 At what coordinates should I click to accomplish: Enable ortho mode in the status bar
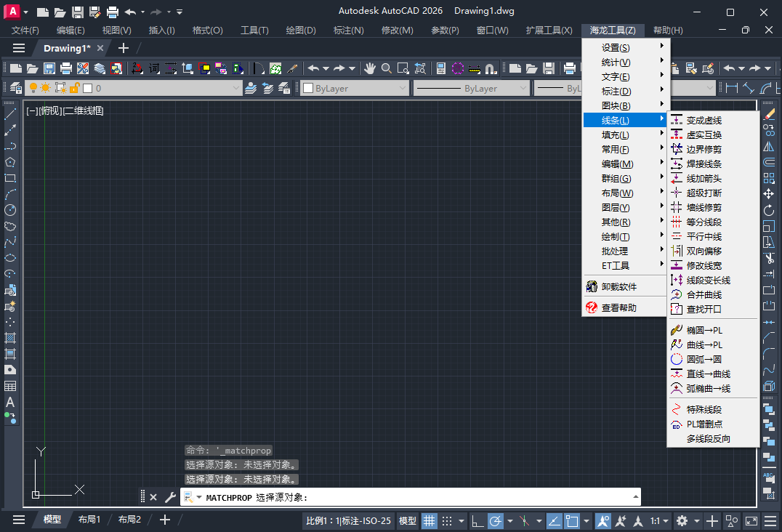(x=477, y=520)
